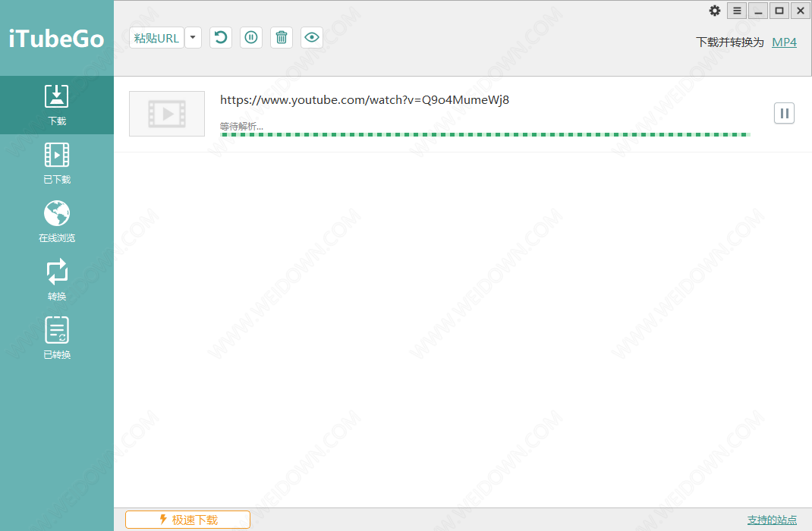Screen dimensions: 812x531
Task: Enable 极速下载 turbo mode
Action: click(188, 520)
